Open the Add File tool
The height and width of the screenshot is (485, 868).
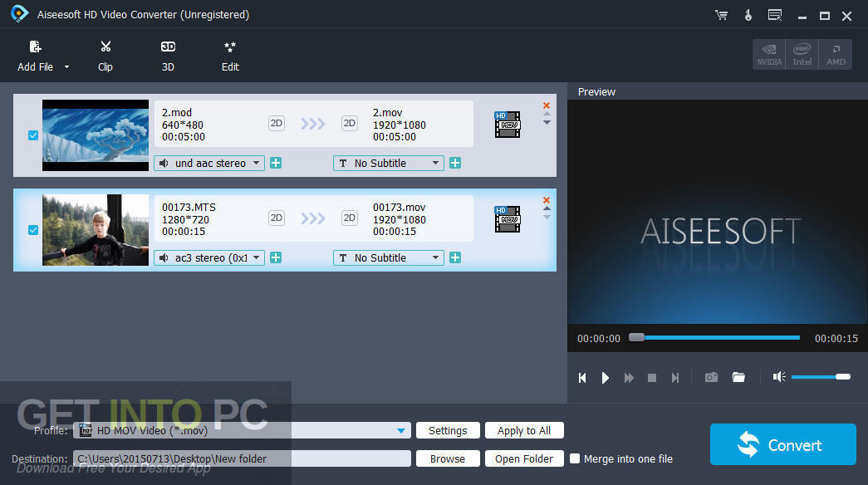click(x=33, y=56)
